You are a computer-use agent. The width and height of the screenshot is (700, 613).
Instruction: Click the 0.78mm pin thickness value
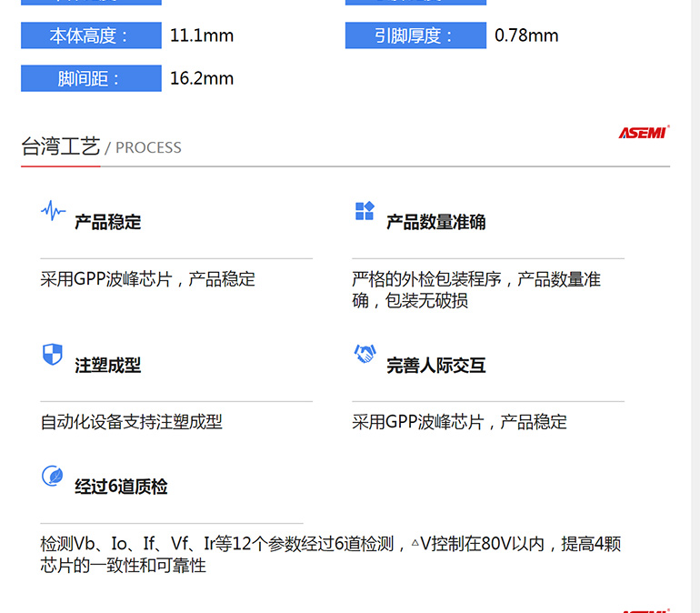point(526,36)
